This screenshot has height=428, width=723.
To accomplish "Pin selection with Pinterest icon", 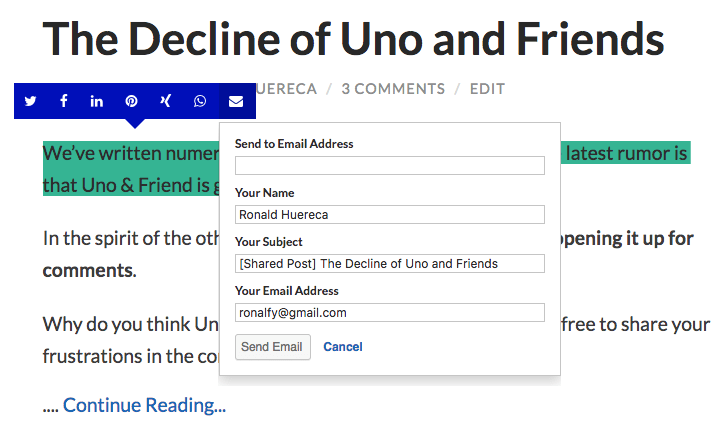I will [x=131, y=101].
